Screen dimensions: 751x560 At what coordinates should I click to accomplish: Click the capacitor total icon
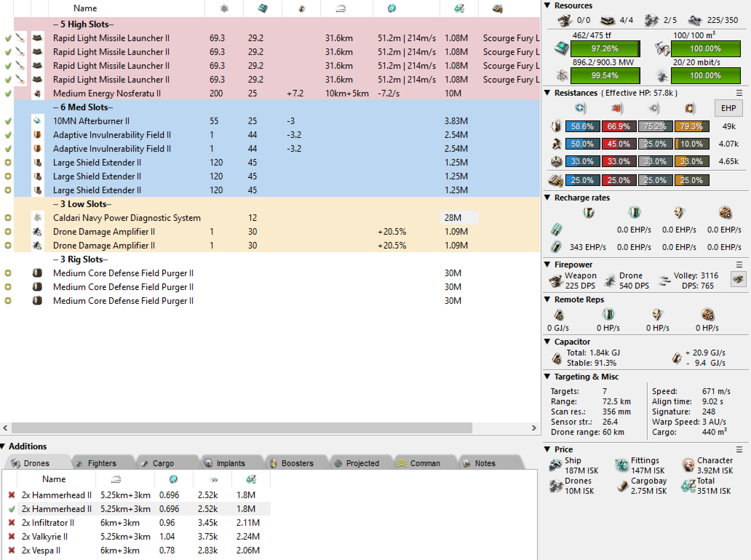[557, 358]
